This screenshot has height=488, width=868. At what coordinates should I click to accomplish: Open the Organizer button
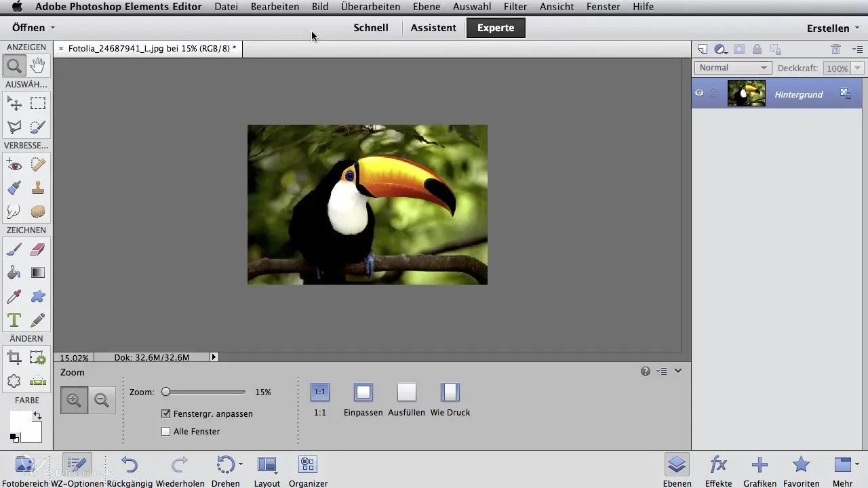point(308,470)
